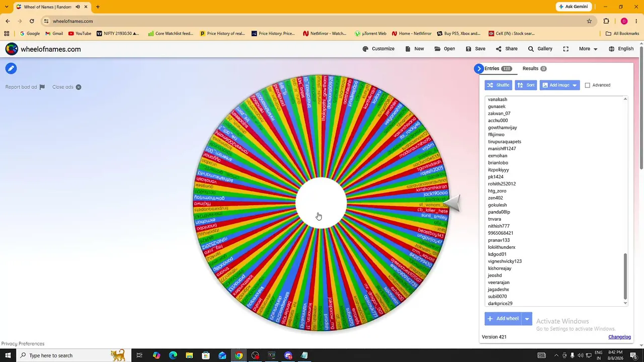Screen dimensions: 644x362
Task: Click the Add wheel button
Action: pyautogui.click(x=503, y=318)
